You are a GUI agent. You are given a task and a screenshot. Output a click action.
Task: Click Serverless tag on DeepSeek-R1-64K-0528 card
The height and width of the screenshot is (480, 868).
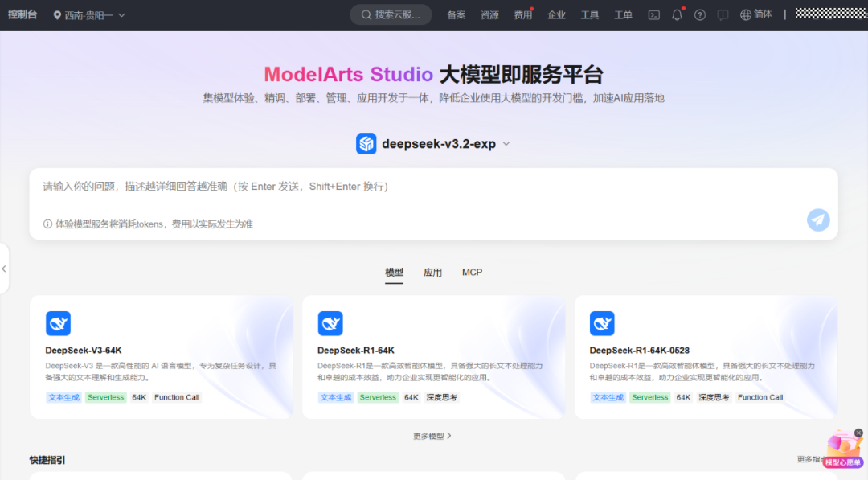click(650, 397)
